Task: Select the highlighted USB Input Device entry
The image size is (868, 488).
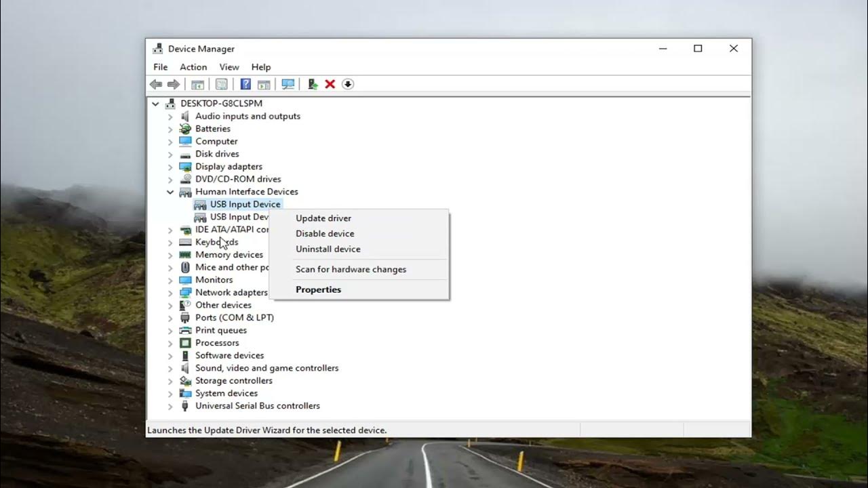Action: (245, 204)
